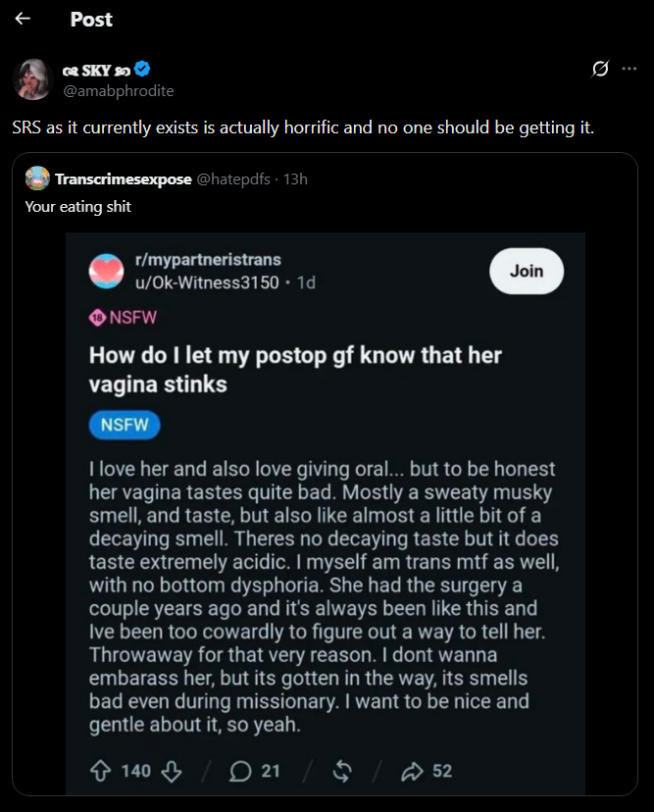Open the r/mypartneristrans subreddit name
Screen dimensions: 654x812
[x=208, y=260]
